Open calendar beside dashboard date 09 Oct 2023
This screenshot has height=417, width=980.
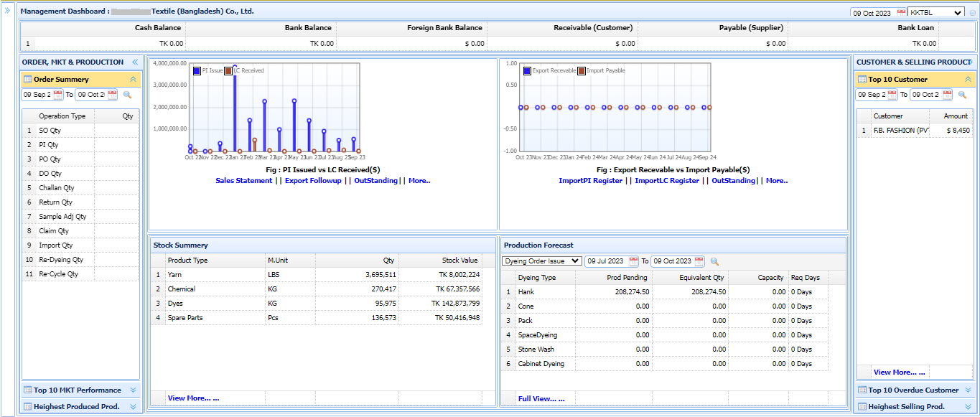901,13
